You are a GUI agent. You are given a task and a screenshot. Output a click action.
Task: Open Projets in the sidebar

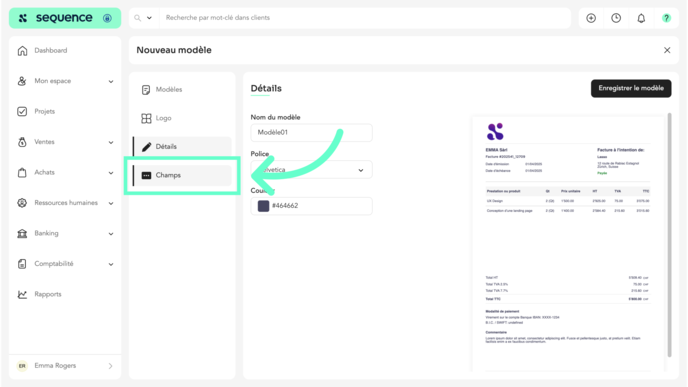45,111
